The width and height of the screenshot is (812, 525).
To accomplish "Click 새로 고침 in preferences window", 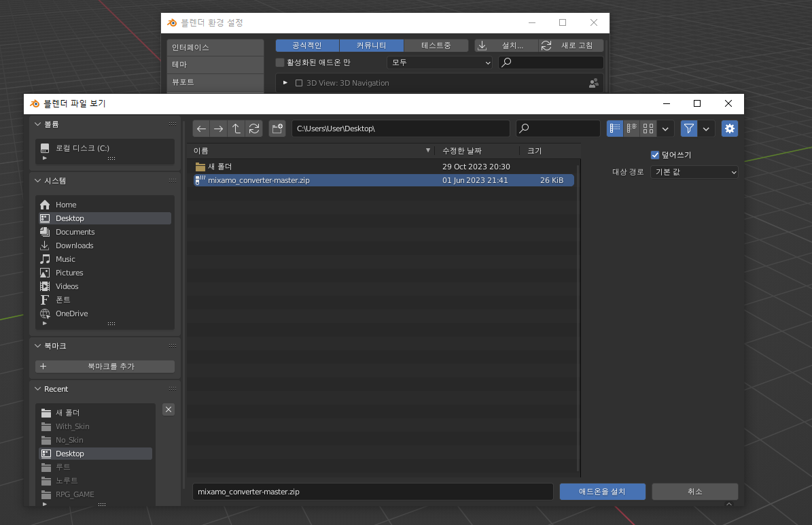I will tap(571, 46).
